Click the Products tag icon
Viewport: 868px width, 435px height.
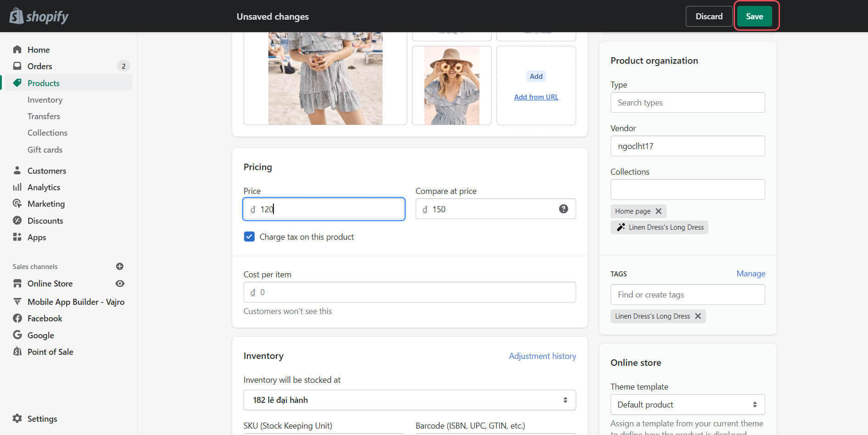point(17,83)
